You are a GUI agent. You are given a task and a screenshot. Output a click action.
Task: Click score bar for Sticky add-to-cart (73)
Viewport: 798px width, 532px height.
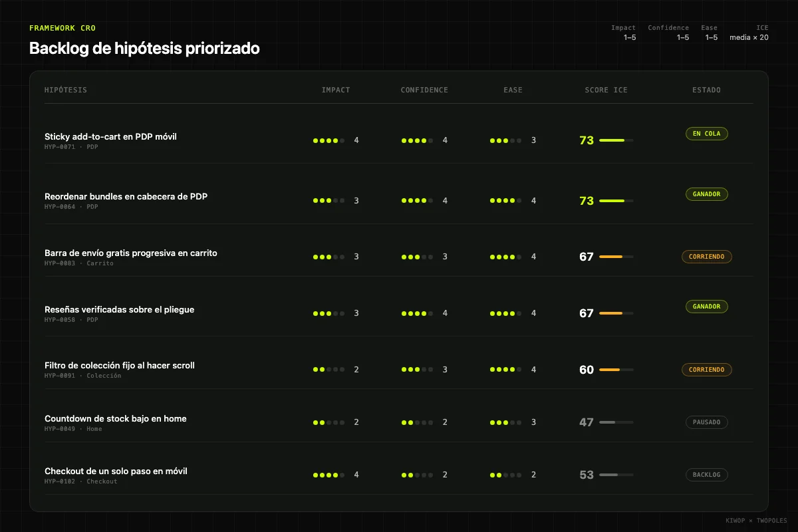[616, 140]
